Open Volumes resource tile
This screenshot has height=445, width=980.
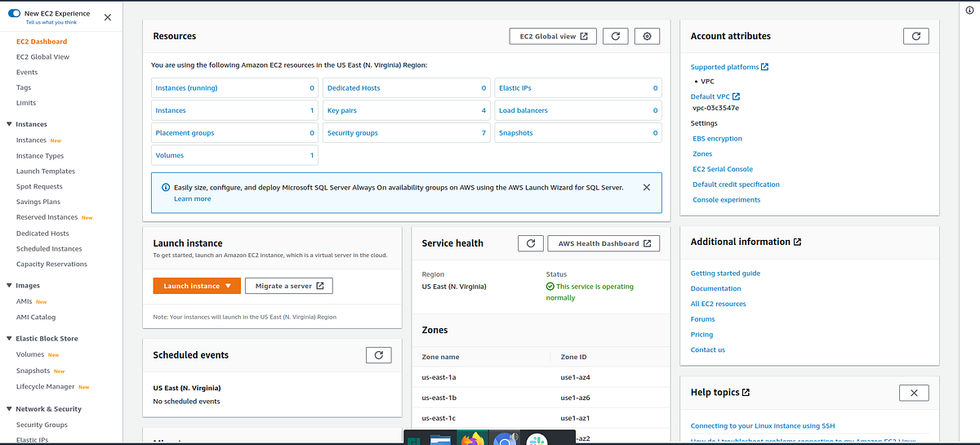click(234, 155)
